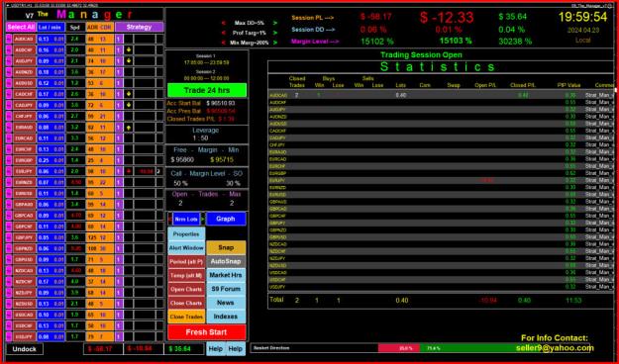Viewport: 619px width, 364px height.
Task: Click the first Help button
Action: (216, 349)
